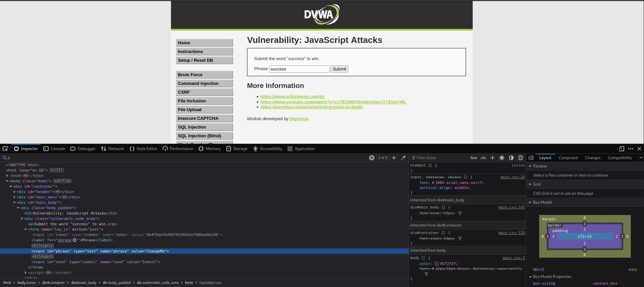Expand the main_menu div node
This screenshot has width=644, height=287.
coord(14,197)
